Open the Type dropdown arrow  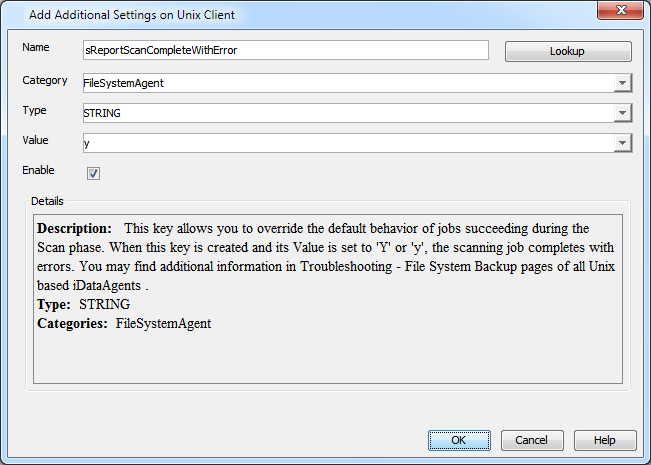coord(623,114)
